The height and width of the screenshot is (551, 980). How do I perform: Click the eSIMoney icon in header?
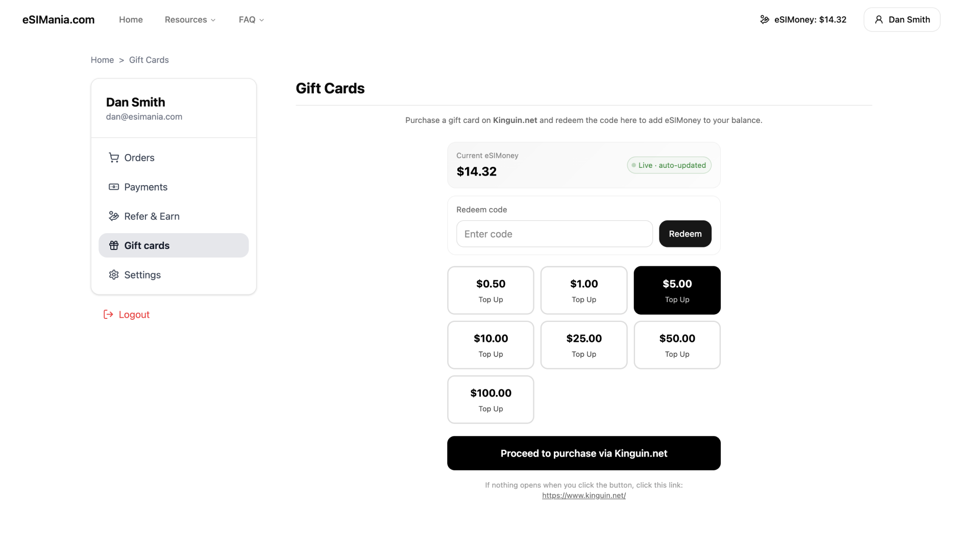coord(764,19)
